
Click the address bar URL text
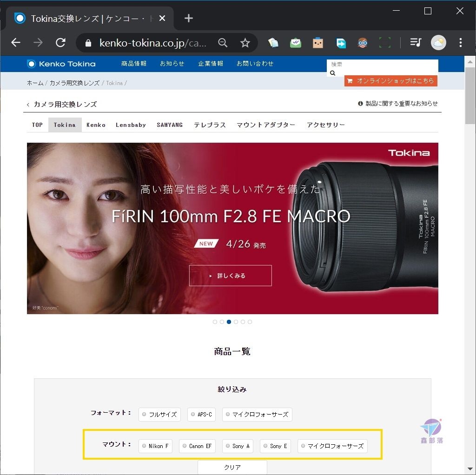(153, 43)
